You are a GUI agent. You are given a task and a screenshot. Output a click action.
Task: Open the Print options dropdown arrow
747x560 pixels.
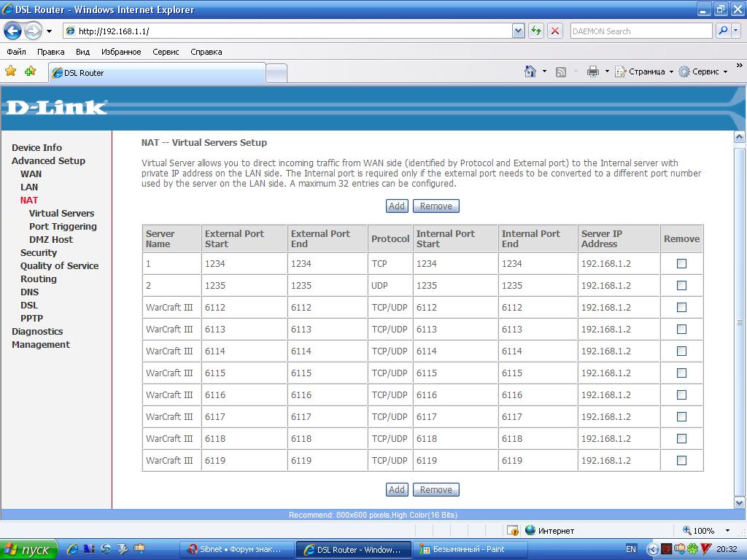coord(607,71)
